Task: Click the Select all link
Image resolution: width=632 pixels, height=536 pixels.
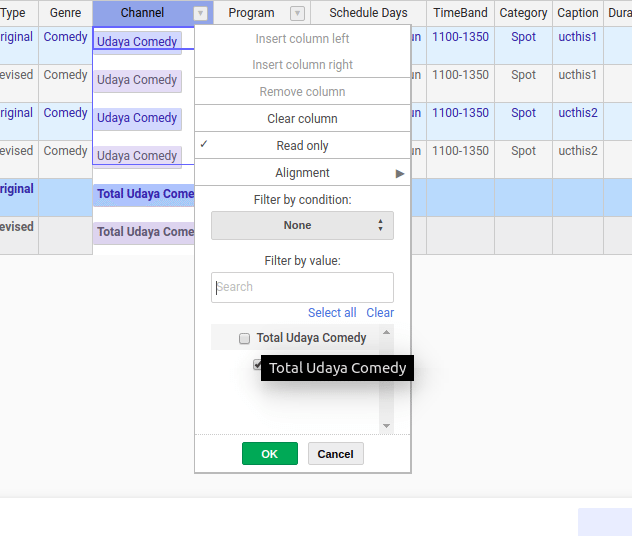Action: coord(332,312)
